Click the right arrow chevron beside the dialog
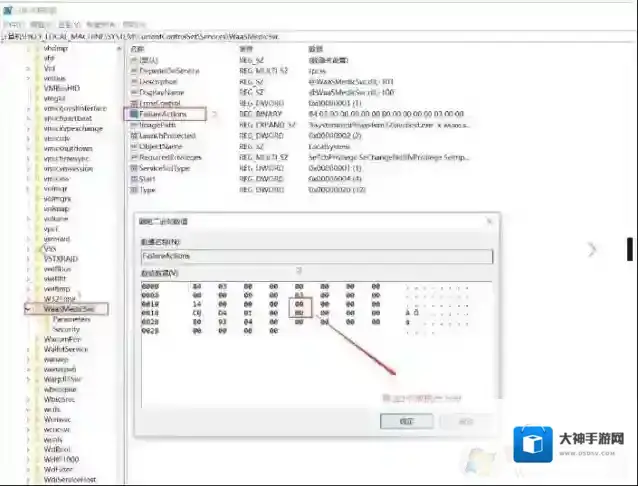The image size is (638, 486). [x=592, y=248]
